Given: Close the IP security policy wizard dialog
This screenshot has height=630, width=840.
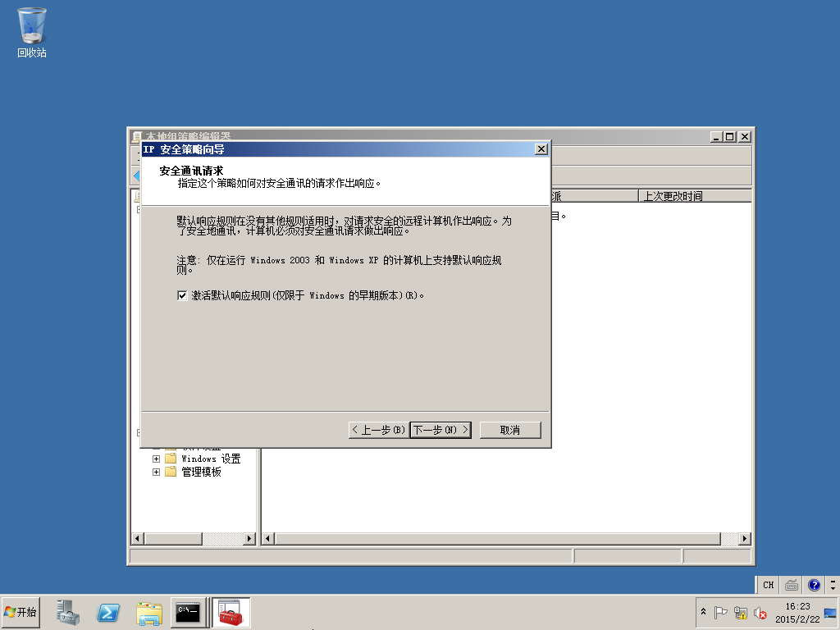Looking at the screenshot, I should [x=541, y=149].
